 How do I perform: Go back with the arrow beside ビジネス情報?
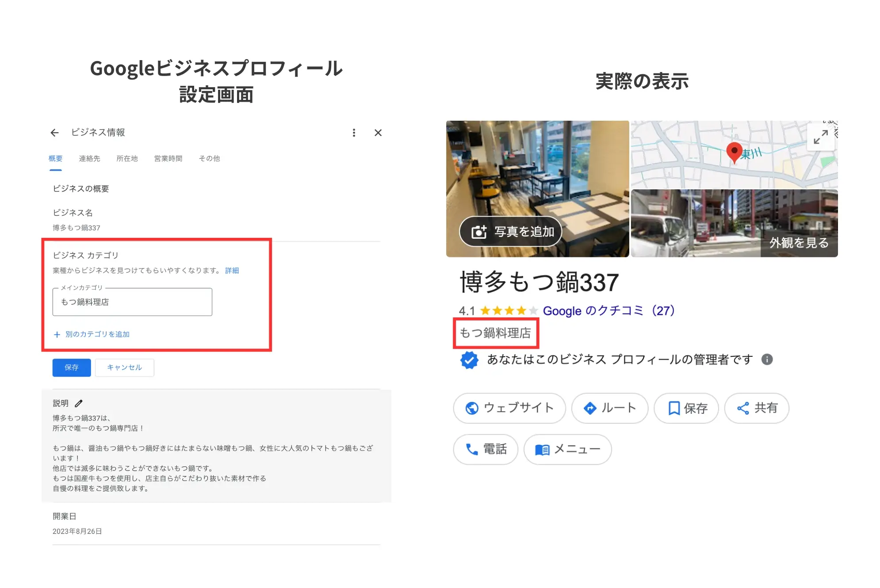[x=54, y=133]
